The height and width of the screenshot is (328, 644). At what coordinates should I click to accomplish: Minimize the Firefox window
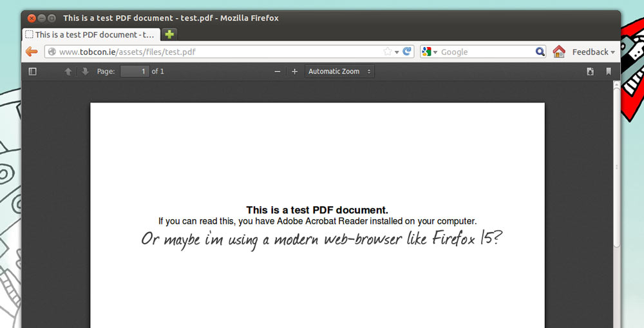point(42,18)
